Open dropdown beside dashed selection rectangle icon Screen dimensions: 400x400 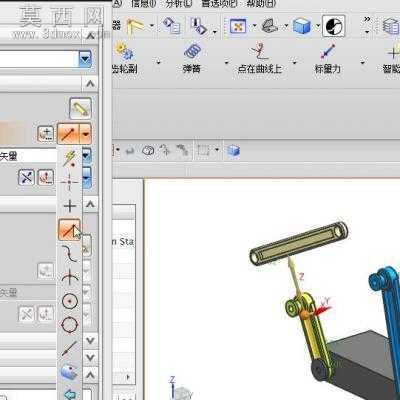pos(217,149)
